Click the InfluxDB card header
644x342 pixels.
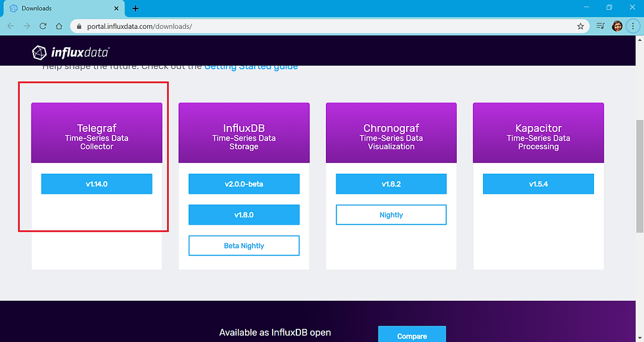[x=244, y=133]
